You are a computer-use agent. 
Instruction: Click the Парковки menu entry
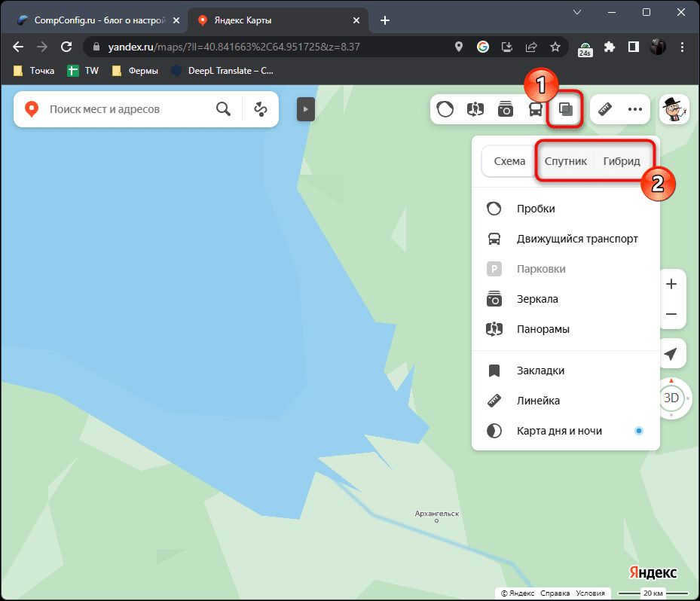click(x=566, y=269)
